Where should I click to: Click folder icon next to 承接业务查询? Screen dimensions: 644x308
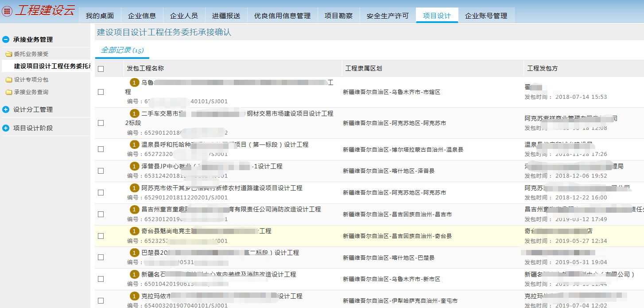pyautogui.click(x=8, y=92)
